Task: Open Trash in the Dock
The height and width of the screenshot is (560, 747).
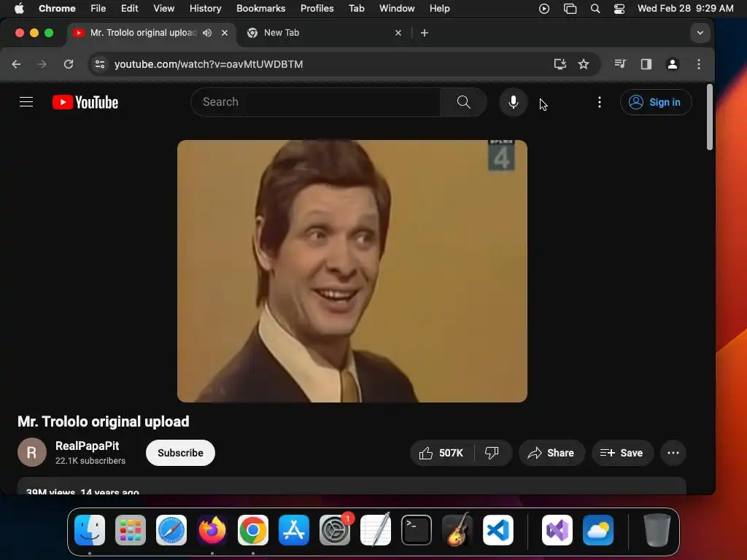Action: pyautogui.click(x=657, y=530)
